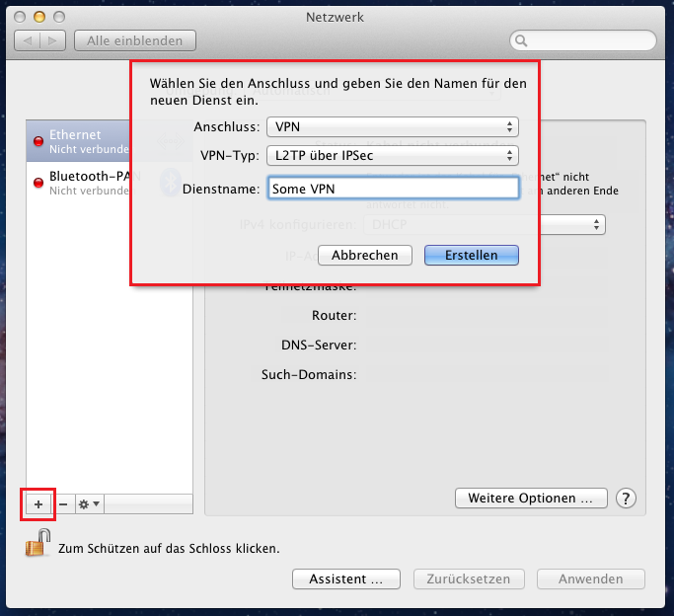Open the Anschluss dropdown
Image resolution: width=674 pixels, height=616 pixels.
[x=392, y=127]
